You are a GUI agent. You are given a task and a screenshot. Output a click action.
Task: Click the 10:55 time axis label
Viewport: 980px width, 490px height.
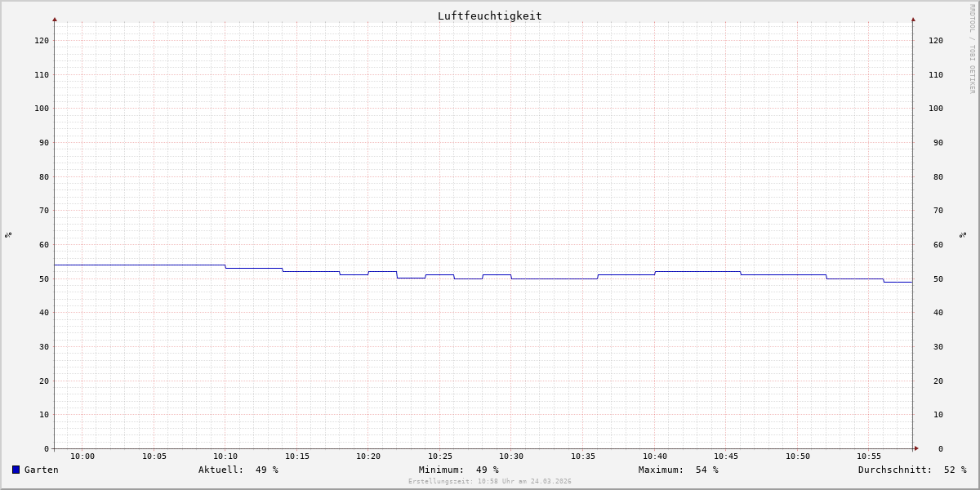(x=869, y=457)
